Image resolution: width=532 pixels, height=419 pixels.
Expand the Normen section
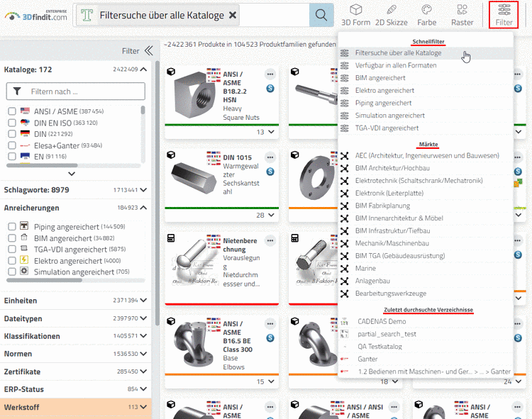pos(143,354)
